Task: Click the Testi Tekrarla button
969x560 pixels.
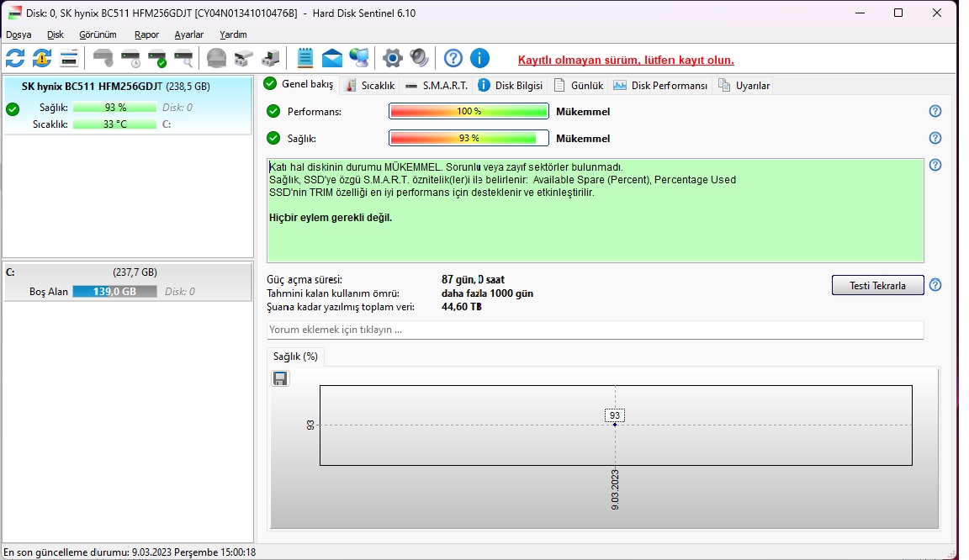Action: 877,285
